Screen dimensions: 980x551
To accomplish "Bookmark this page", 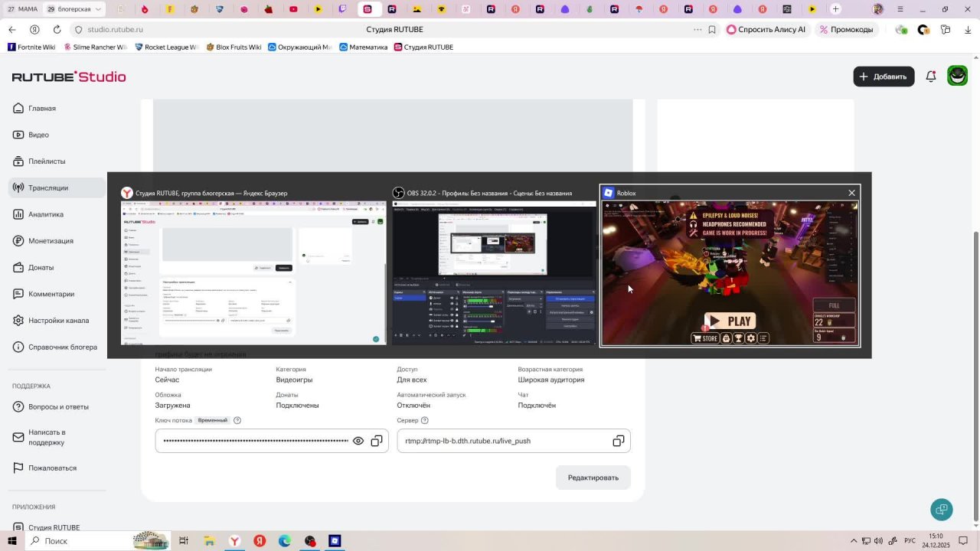I will click(712, 30).
